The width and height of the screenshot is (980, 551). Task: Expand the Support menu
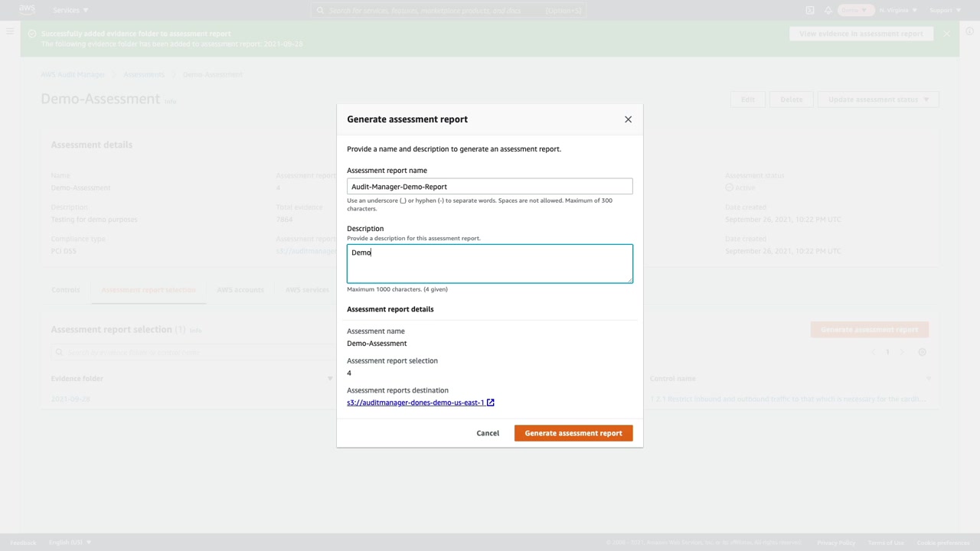[x=944, y=10]
